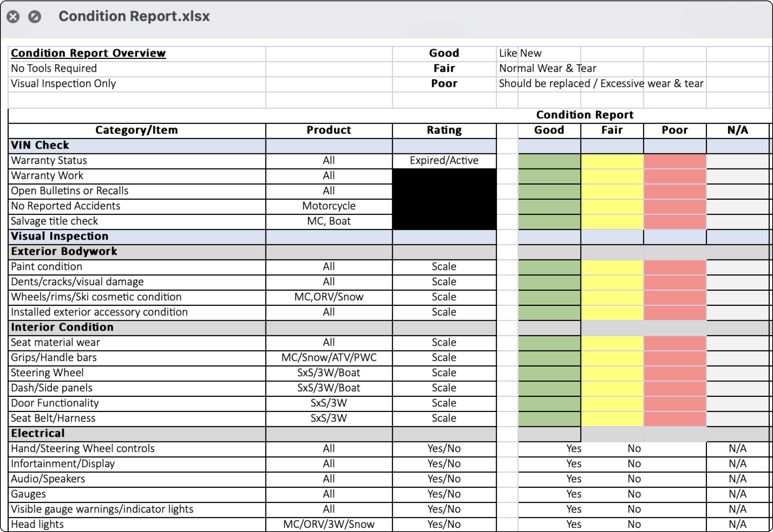Click the Product column header
Viewport: 773px width, 532px height.
328,130
